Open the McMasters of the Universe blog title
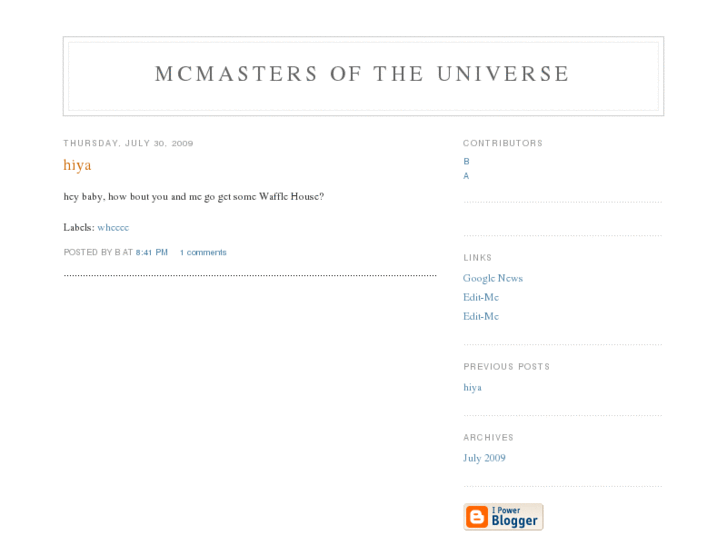 point(362,75)
